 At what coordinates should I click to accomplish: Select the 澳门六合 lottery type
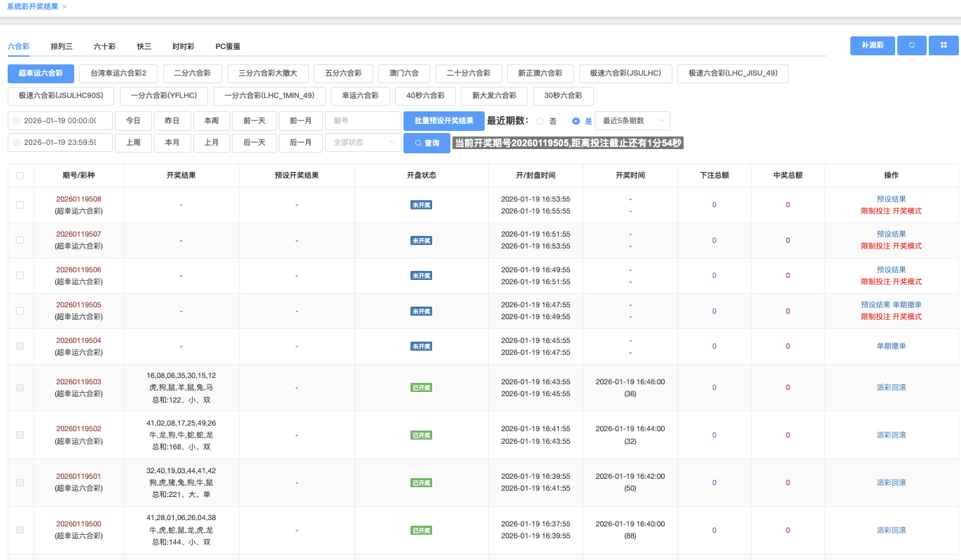(403, 73)
